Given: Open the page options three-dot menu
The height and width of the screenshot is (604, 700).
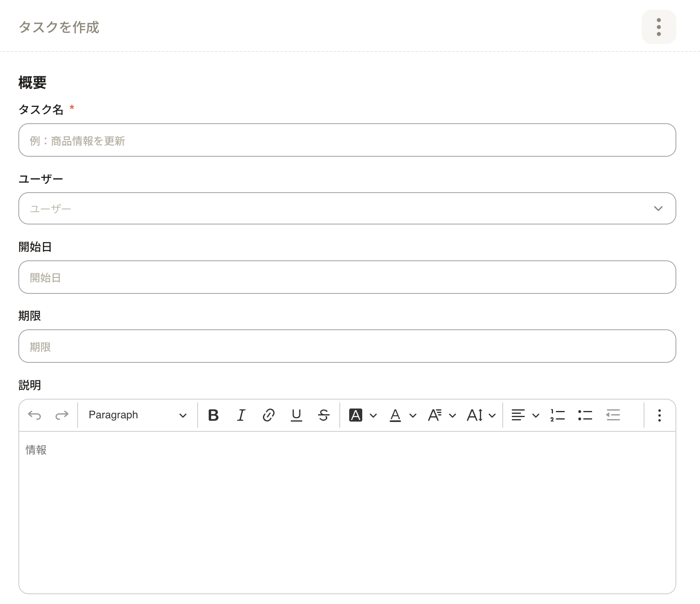Looking at the screenshot, I should pyautogui.click(x=658, y=27).
